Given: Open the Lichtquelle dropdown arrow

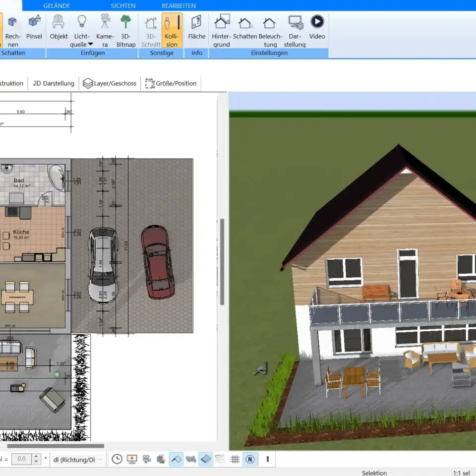Looking at the screenshot, I should click(90, 44).
